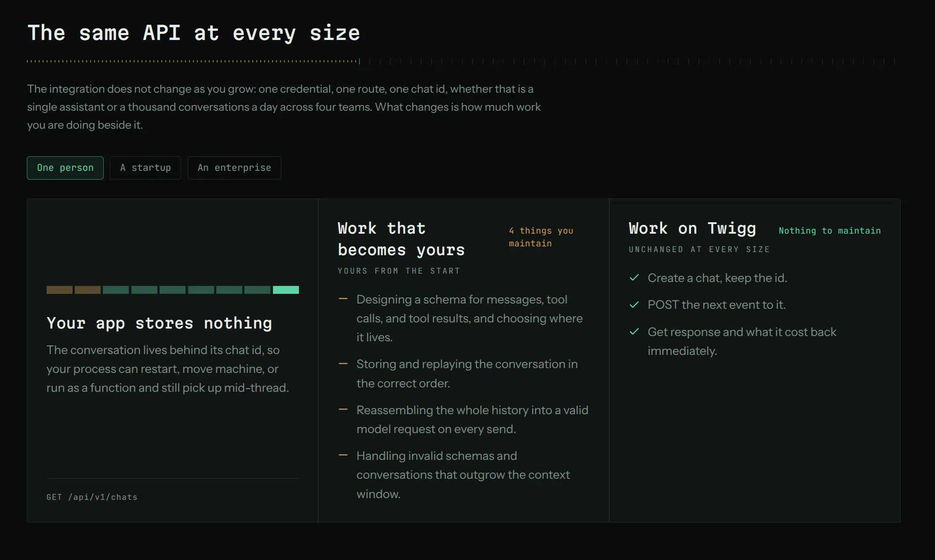
Task: Click the "Get response and what it cost back" text
Action: (x=742, y=332)
